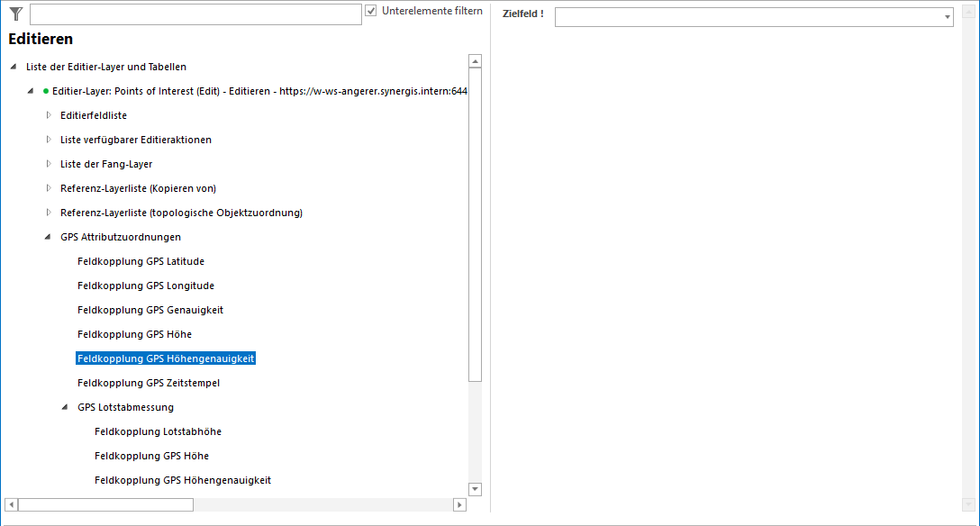Screen dimensions: 980x526
Task: Select Feldkopplung GPS Latitude
Action: 141,261
